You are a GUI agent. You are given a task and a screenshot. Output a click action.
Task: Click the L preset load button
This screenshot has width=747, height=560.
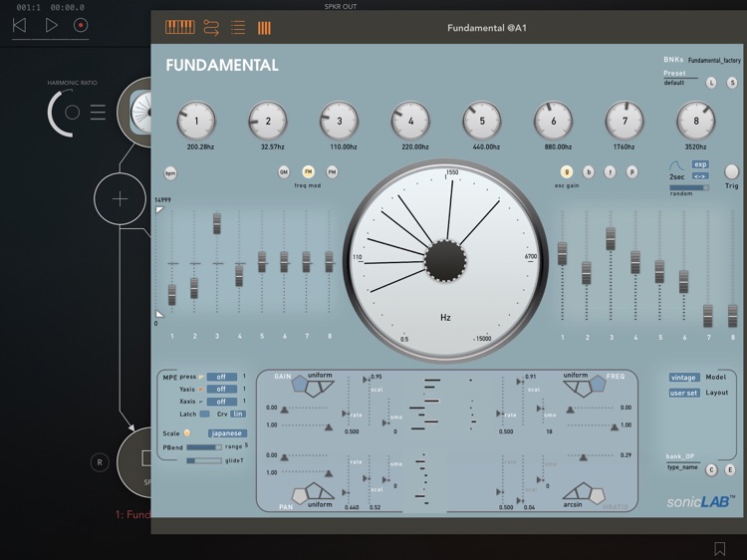point(711,83)
